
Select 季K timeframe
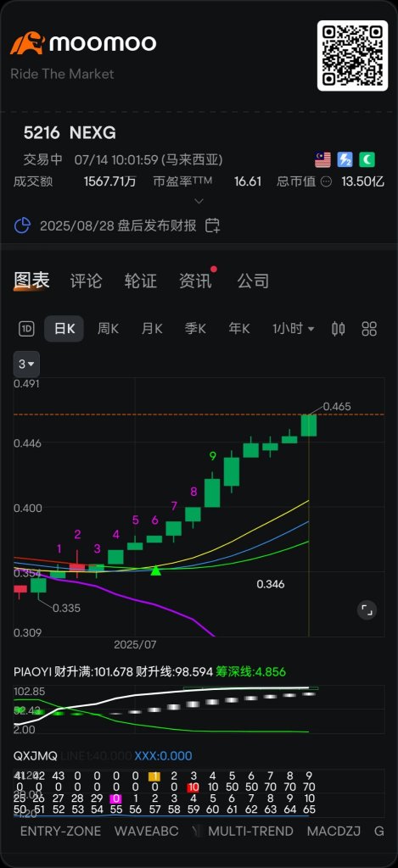click(195, 329)
